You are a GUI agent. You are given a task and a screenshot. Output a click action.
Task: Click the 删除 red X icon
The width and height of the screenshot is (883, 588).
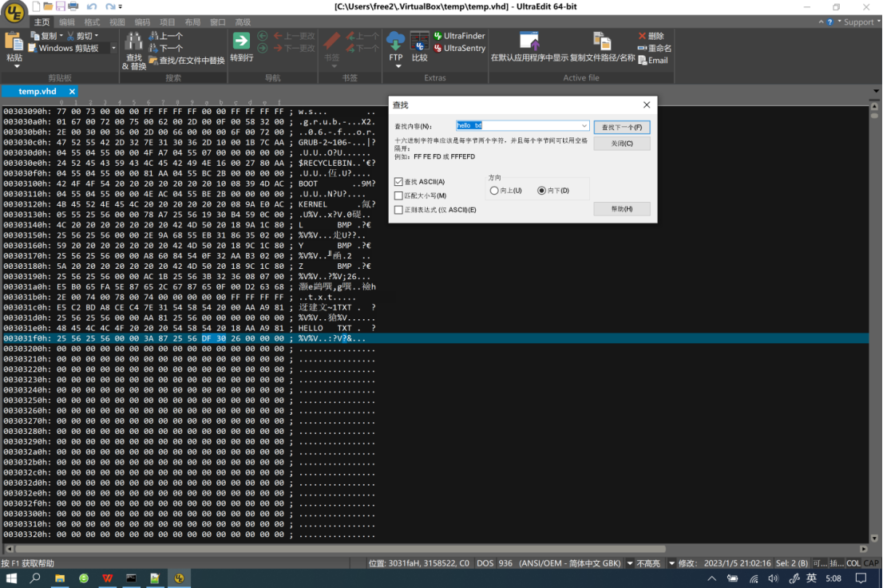click(x=642, y=36)
